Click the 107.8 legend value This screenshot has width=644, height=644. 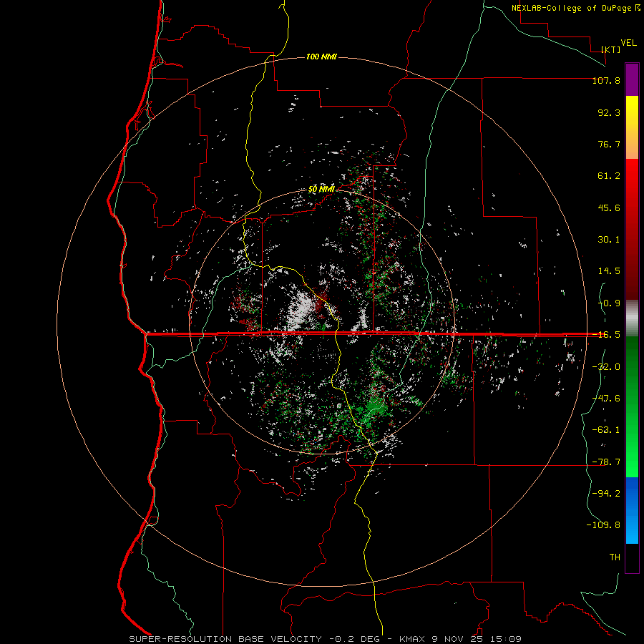(x=606, y=80)
